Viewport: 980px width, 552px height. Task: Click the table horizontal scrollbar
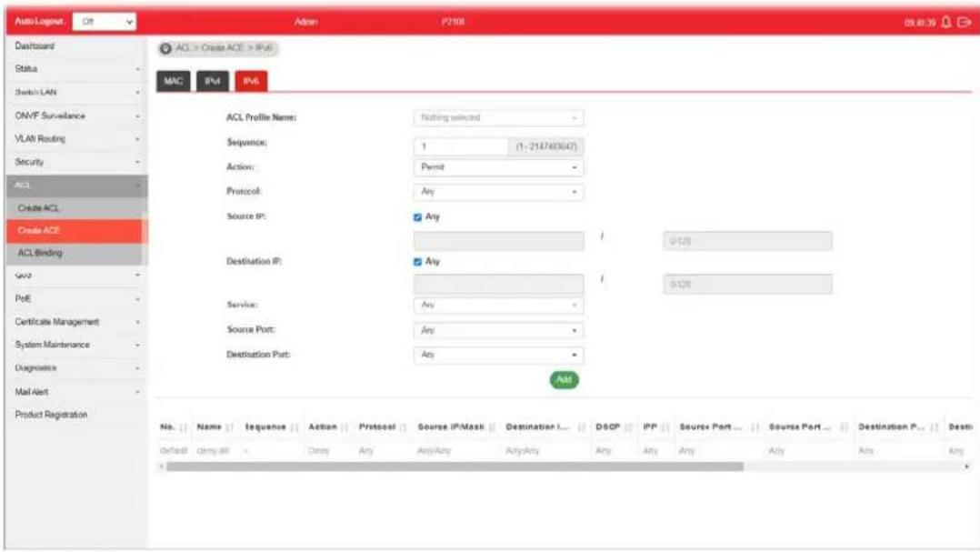455,467
